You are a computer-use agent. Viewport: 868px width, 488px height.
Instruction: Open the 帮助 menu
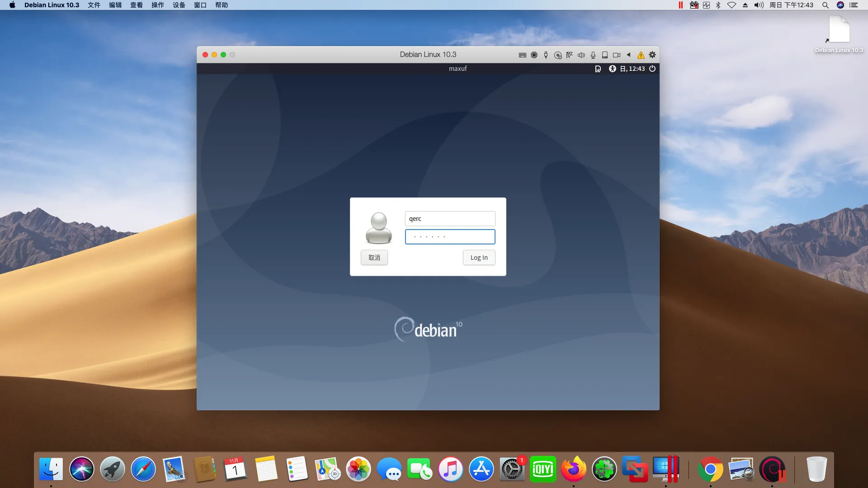[x=222, y=5]
